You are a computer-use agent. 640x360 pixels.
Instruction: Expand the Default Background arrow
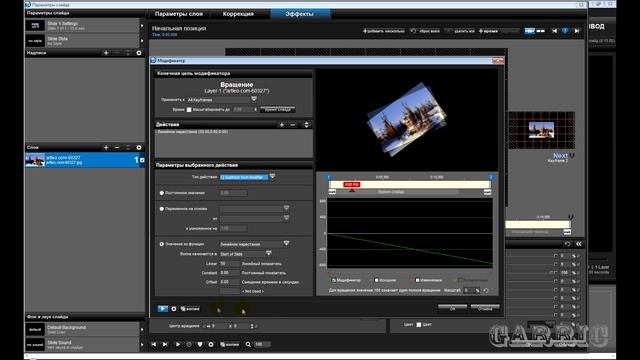142,329
